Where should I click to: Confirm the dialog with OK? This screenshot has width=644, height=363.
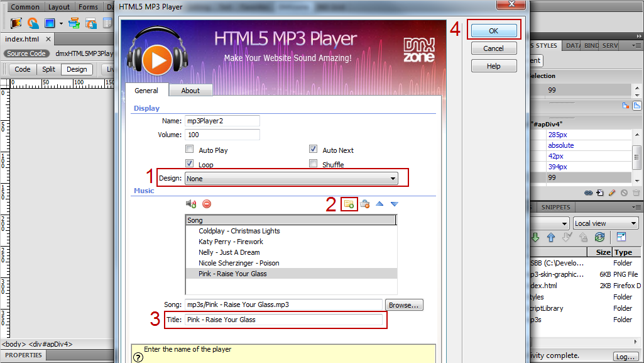pos(494,31)
